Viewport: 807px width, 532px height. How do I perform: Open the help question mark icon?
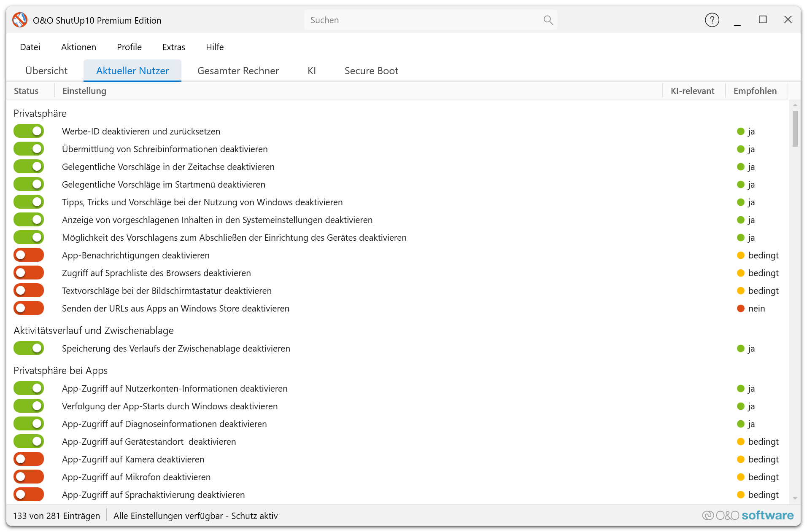tap(712, 20)
